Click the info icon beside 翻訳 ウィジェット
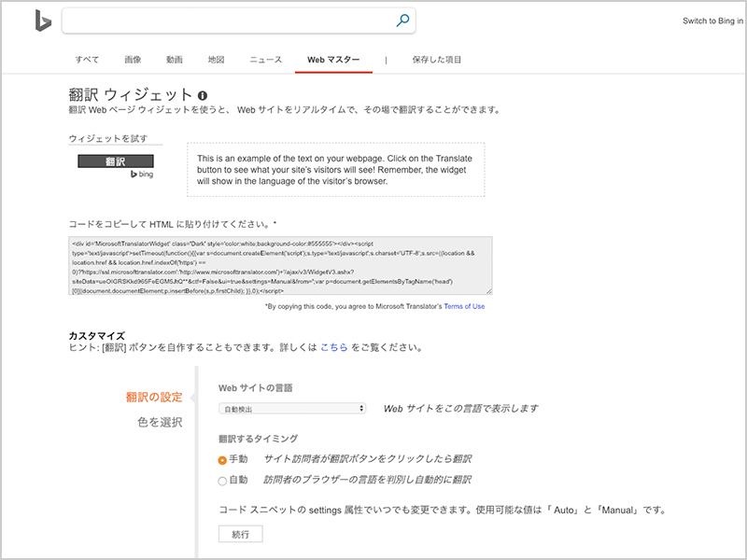The image size is (747, 560). click(203, 95)
